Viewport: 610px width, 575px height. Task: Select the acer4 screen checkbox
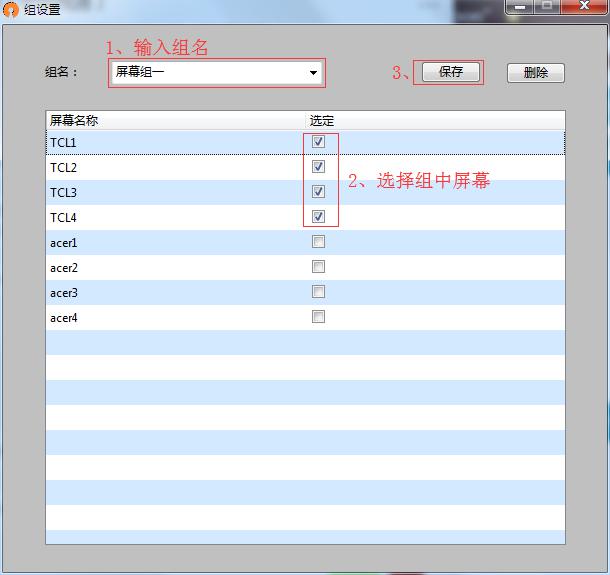[x=318, y=317]
